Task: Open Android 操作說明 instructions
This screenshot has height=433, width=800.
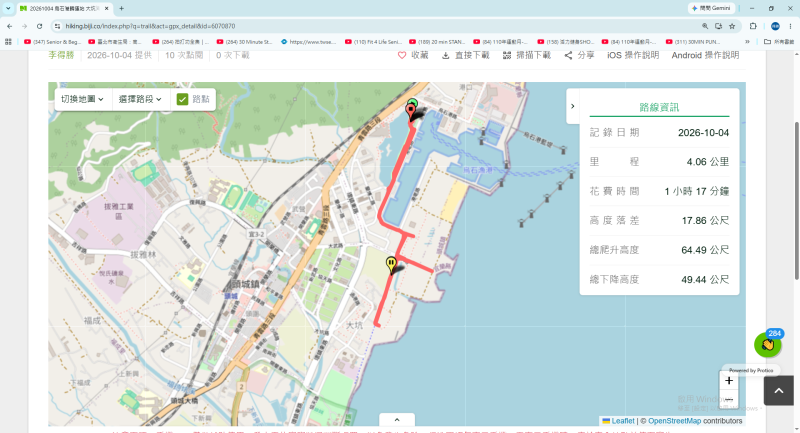Action: [705, 55]
